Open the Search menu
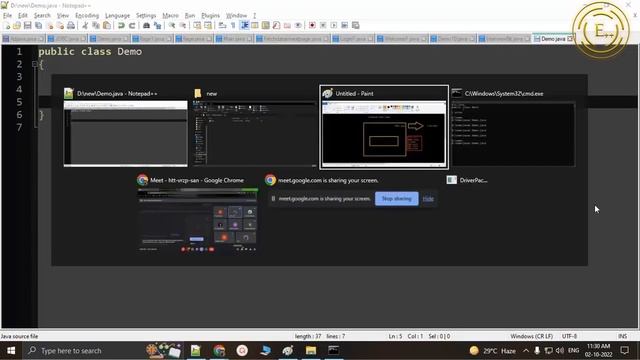 [42, 16]
